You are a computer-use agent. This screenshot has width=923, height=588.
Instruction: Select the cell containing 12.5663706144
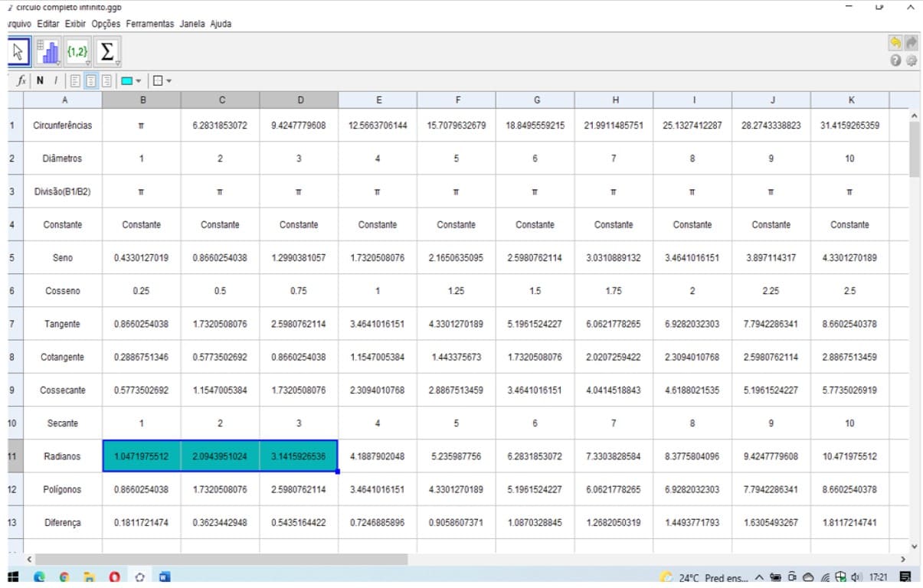tap(377, 126)
